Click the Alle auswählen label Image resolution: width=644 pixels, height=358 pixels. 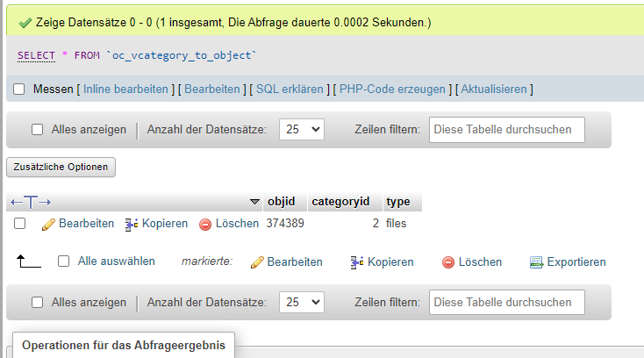pyautogui.click(x=116, y=261)
